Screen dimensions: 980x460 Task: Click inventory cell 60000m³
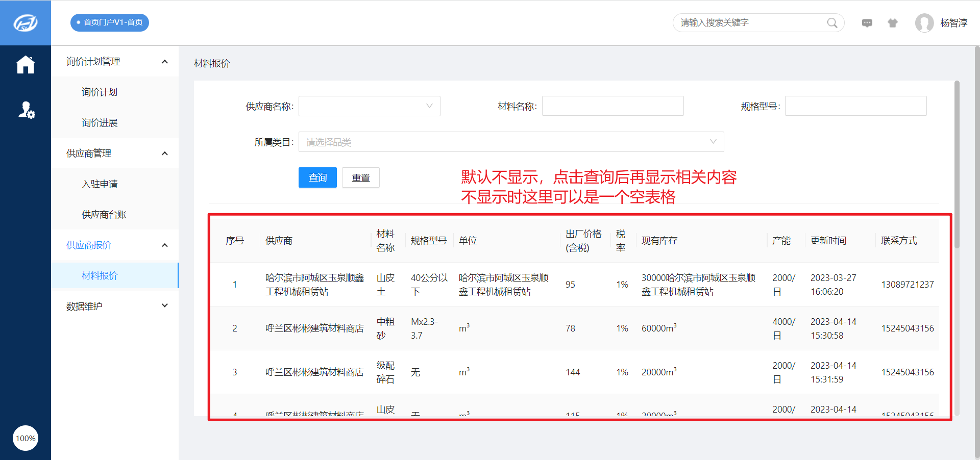click(659, 328)
